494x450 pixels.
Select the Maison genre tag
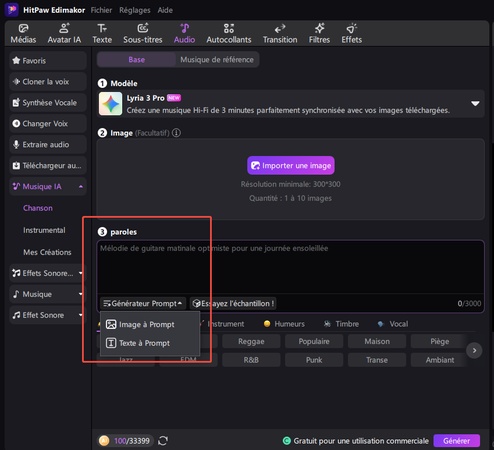pos(377,341)
